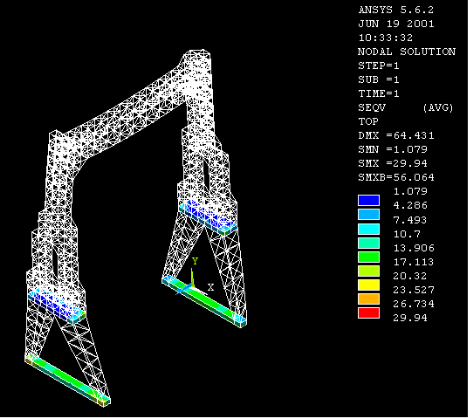Click the SEQV (AVG) label
The image size is (468, 418).
[x=406, y=108]
